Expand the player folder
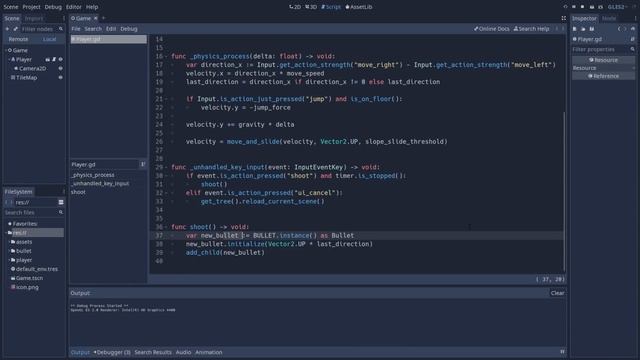Viewport: 640px width, 360px height. click(x=9, y=260)
